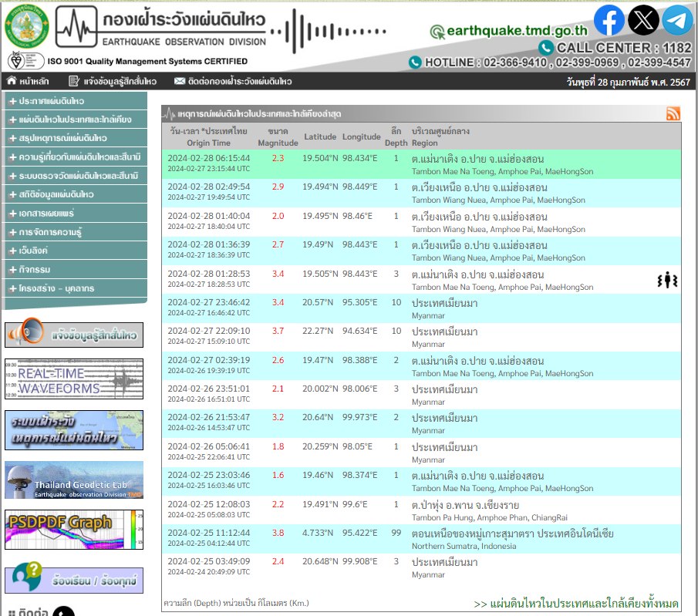Image resolution: width=698 pixels, height=616 pixels.
Task: Click the view-all earthquakes link at bottom
Action: [x=576, y=603]
